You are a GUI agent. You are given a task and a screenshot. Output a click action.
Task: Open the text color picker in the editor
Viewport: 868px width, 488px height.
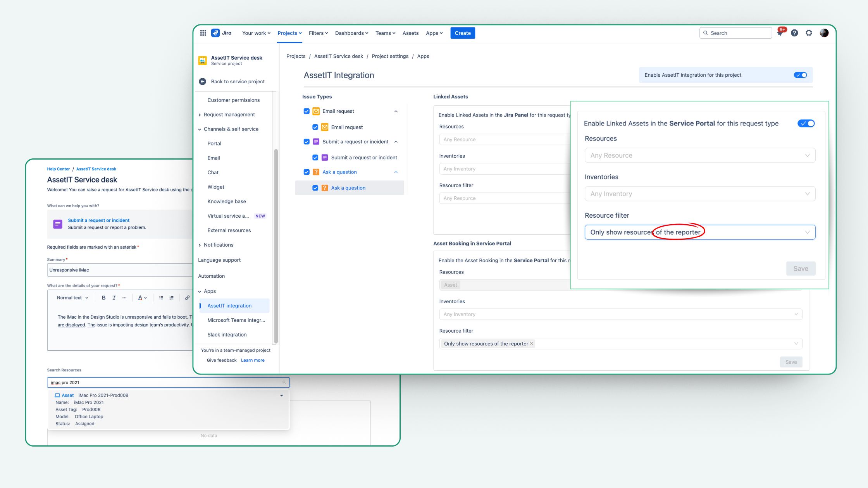pos(142,297)
